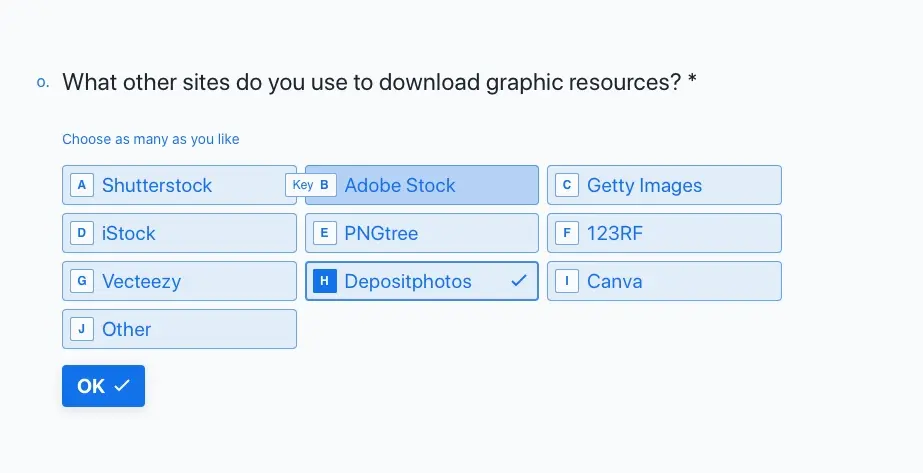Click the highlighted H key badge
Screen dimensions: 923x473
pyautogui.click(x=324, y=281)
